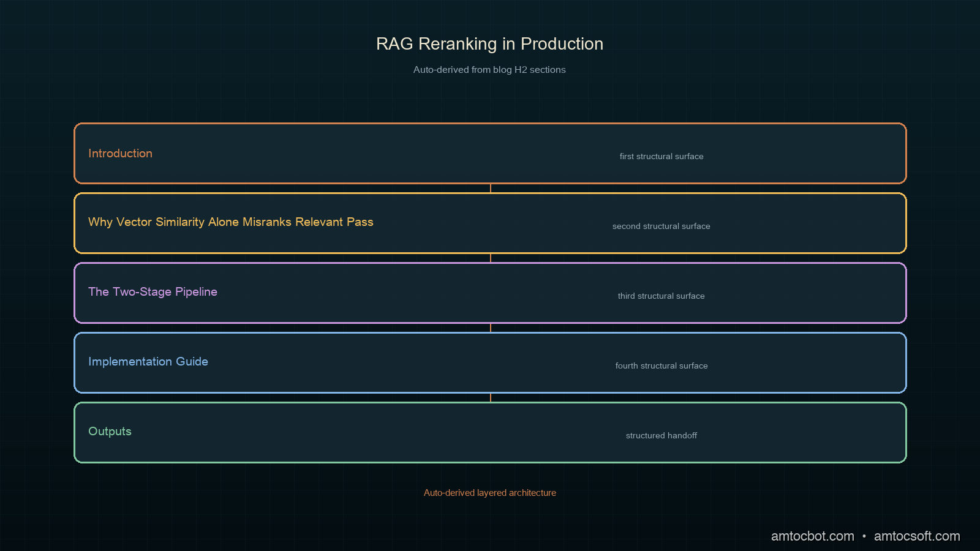Open the Outputs layer label
980x551 pixels.
click(110, 432)
